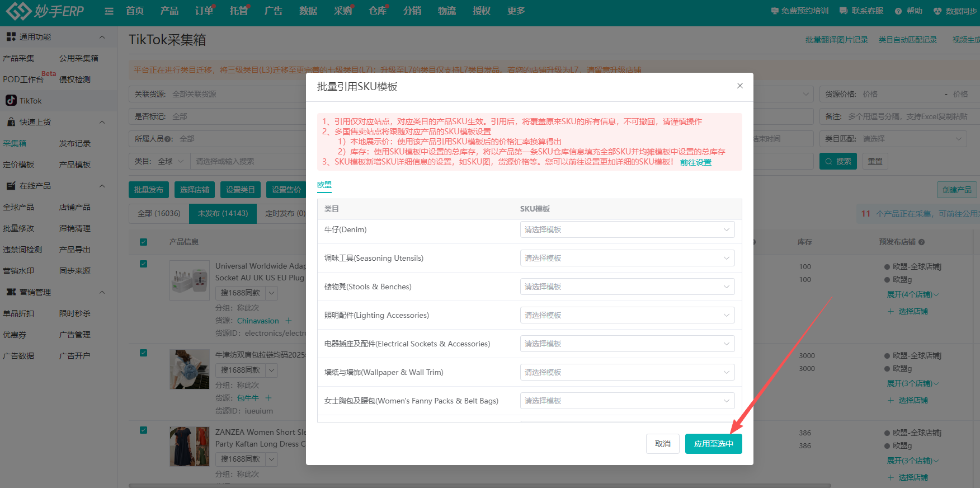Close the 批量引用SKU模板 dialog with X
The height and width of the screenshot is (488, 980).
[x=739, y=86]
